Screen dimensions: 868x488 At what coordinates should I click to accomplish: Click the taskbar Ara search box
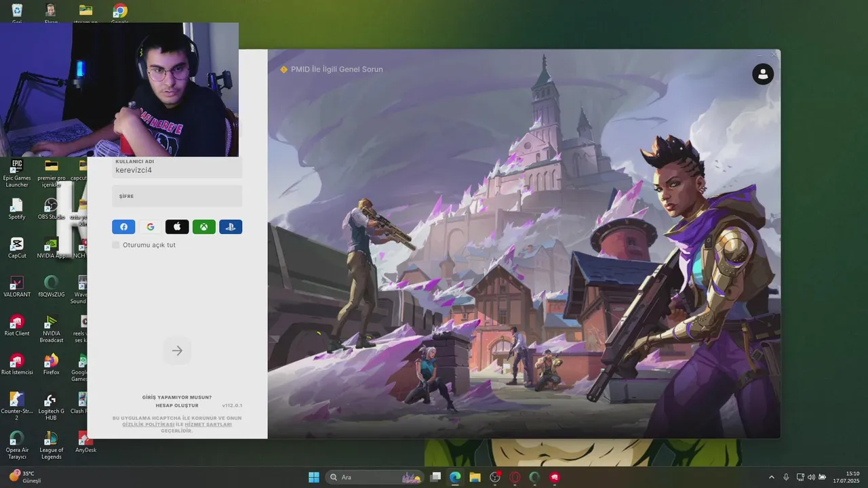(375, 477)
